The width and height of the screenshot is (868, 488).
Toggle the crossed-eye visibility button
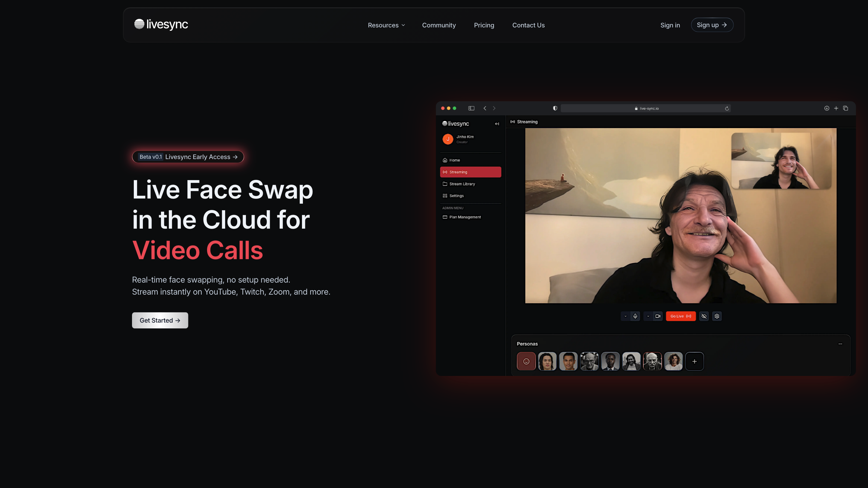[x=704, y=316]
